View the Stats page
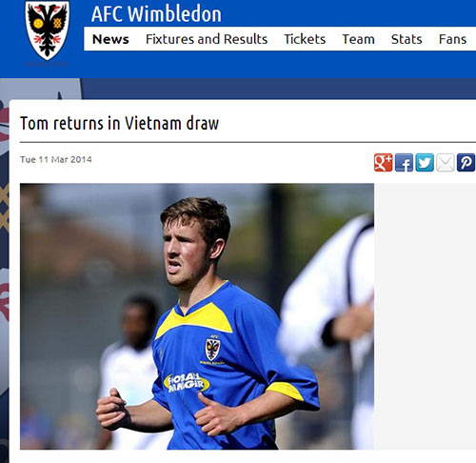This screenshot has width=476, height=463. [x=407, y=39]
